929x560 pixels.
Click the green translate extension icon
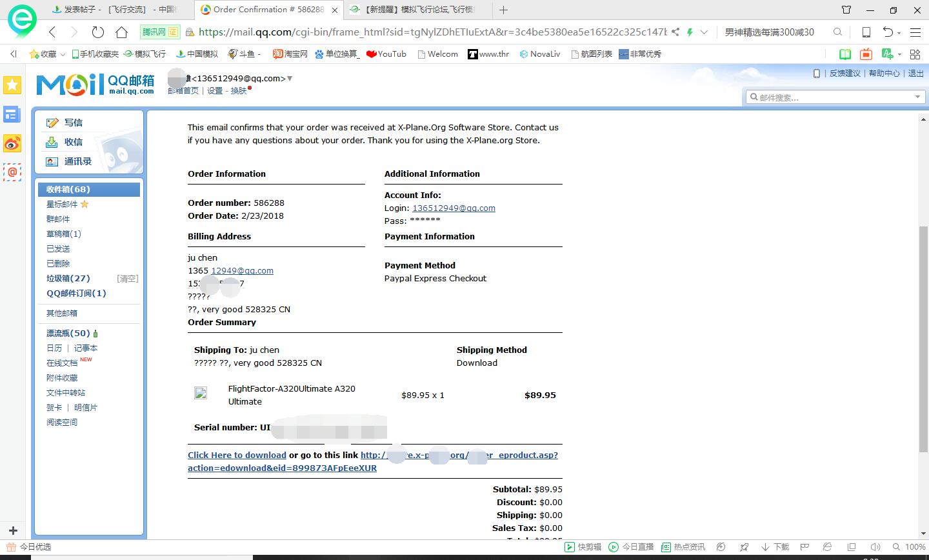887,54
